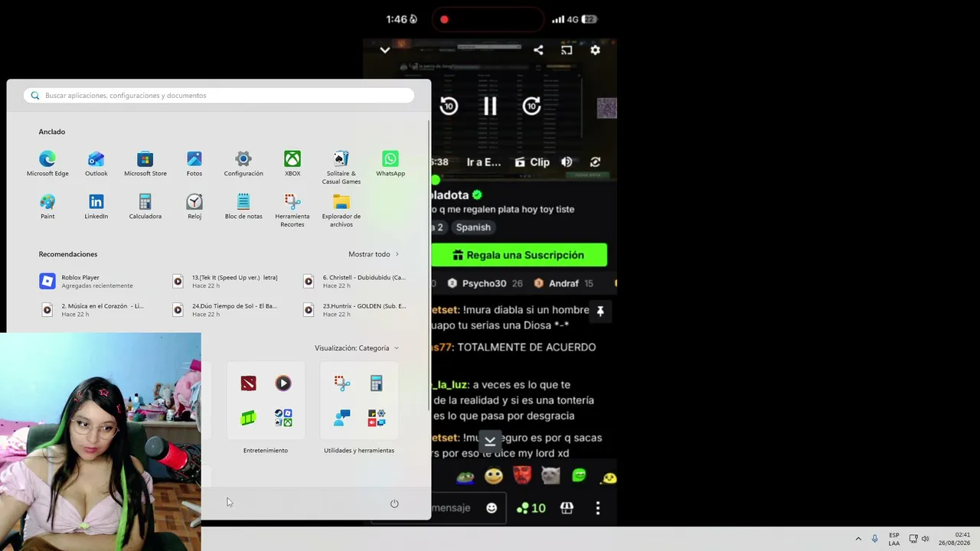Launch the Dota 2 icon in Entretenimiento
This screenshot has height=551, width=980.
click(x=248, y=383)
